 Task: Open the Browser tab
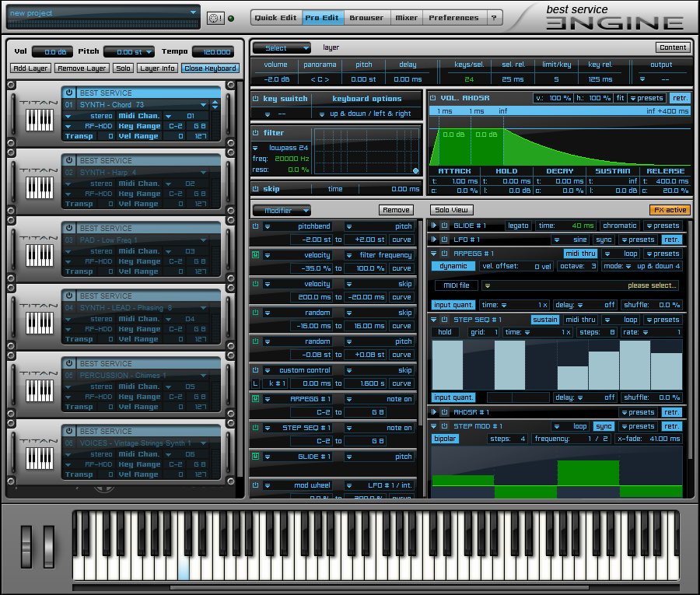click(366, 18)
